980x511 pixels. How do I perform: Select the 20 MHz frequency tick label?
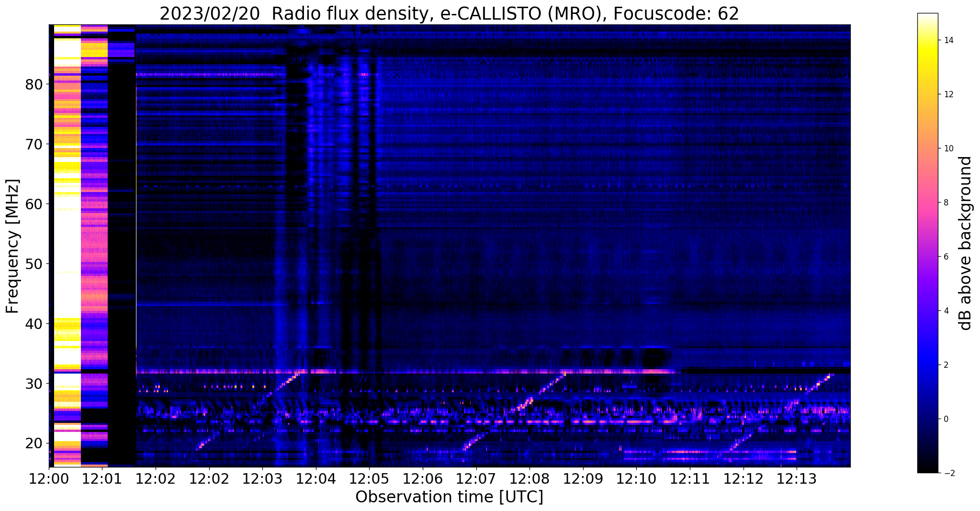pos(34,443)
